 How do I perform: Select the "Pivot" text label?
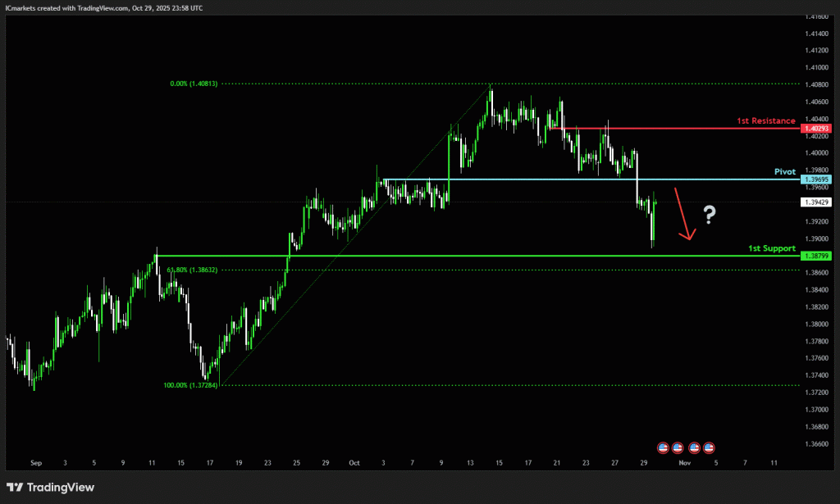786,172
